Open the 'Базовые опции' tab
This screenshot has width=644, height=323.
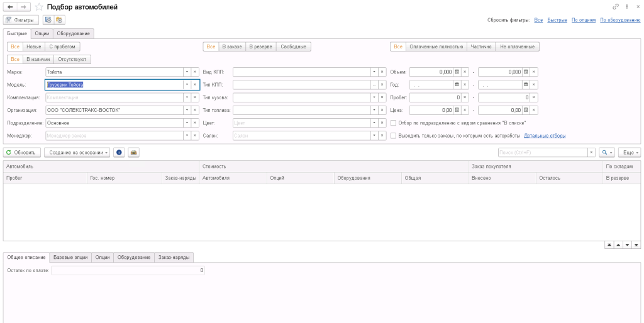point(70,257)
